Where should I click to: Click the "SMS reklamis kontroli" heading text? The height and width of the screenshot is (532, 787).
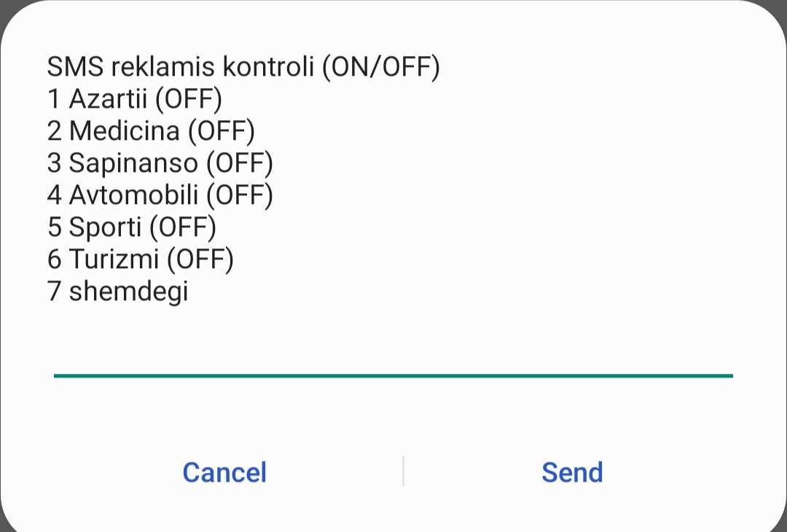(182, 67)
